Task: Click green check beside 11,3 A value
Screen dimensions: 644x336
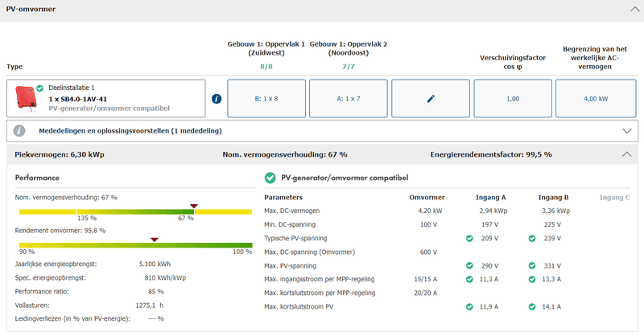Action: point(469,279)
